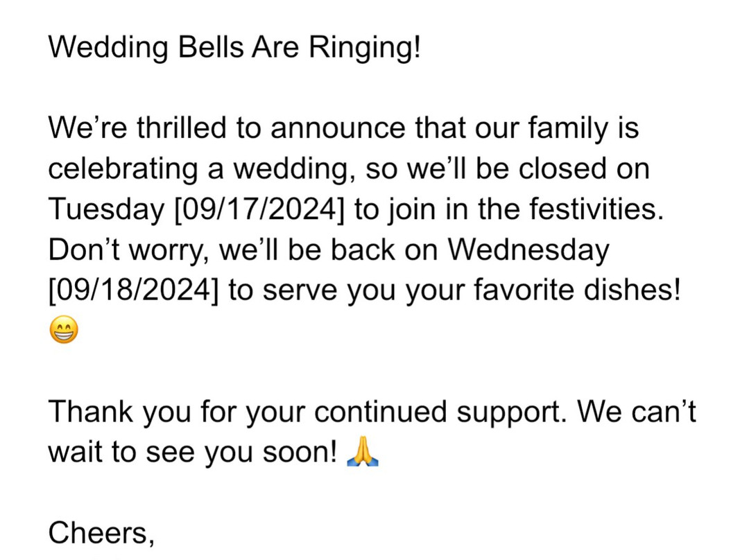Click the folded hands emoji
This screenshot has width=749, height=560.
point(363,451)
